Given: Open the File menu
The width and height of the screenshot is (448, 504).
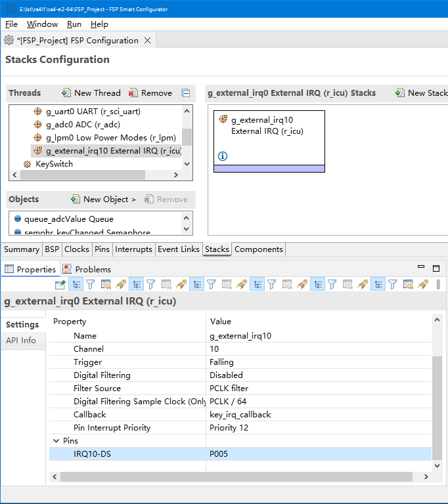Looking at the screenshot, I should [x=11, y=24].
